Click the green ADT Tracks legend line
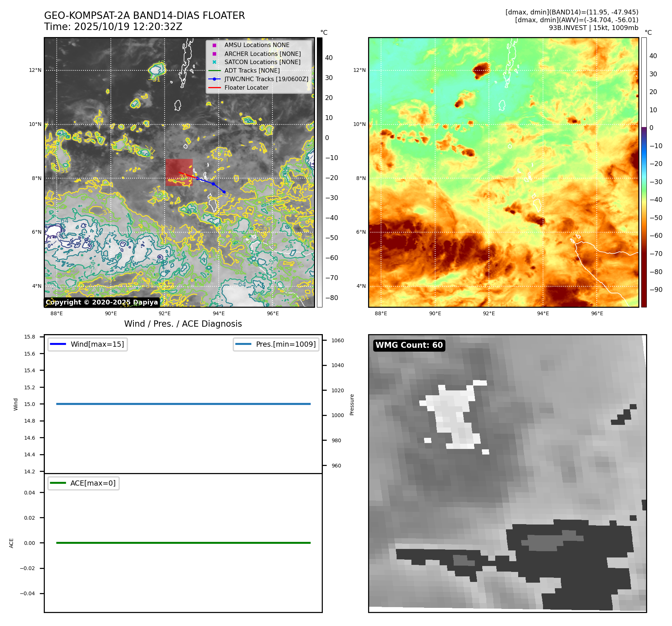The image size is (672, 626). [x=214, y=71]
